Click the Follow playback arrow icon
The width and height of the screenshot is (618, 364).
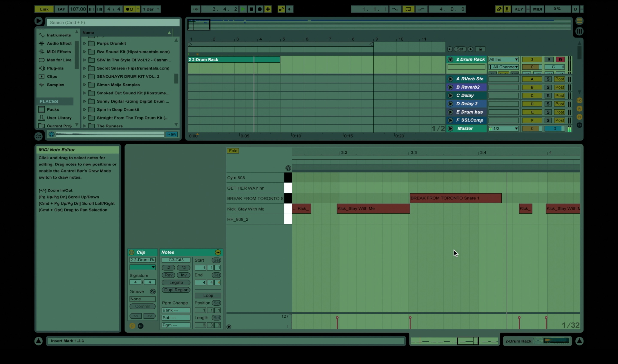point(195,9)
